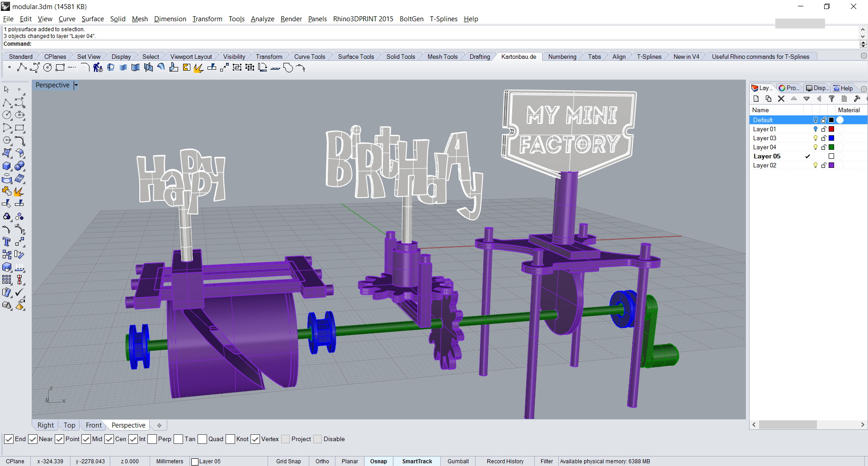Create a new sublayer icon in the Layers panel
The image size is (868, 466).
pyautogui.click(x=769, y=99)
